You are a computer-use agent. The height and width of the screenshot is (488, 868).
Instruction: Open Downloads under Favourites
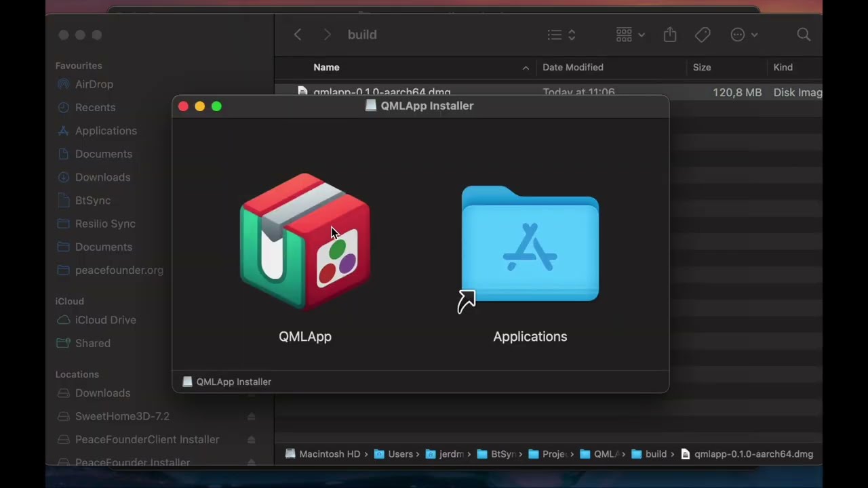[x=102, y=177]
